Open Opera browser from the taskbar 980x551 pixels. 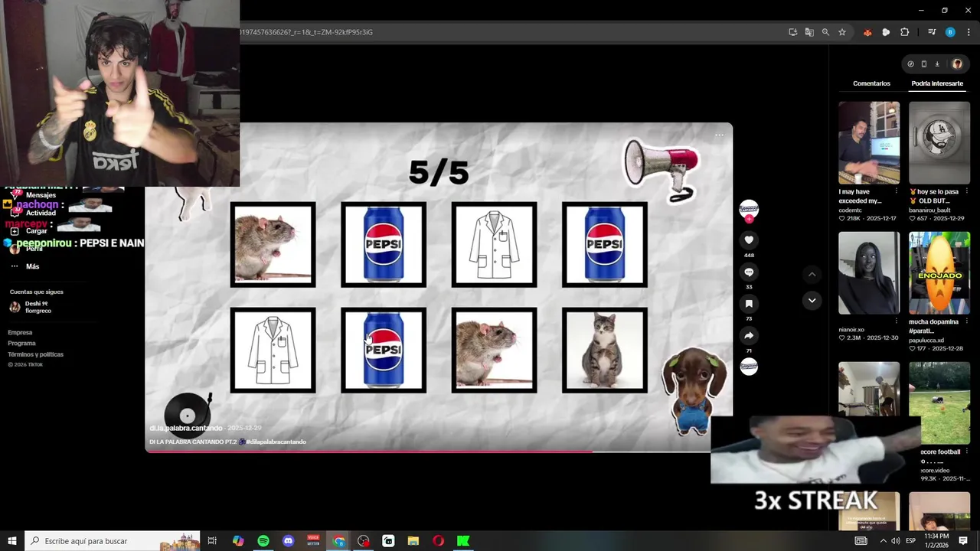click(x=438, y=541)
